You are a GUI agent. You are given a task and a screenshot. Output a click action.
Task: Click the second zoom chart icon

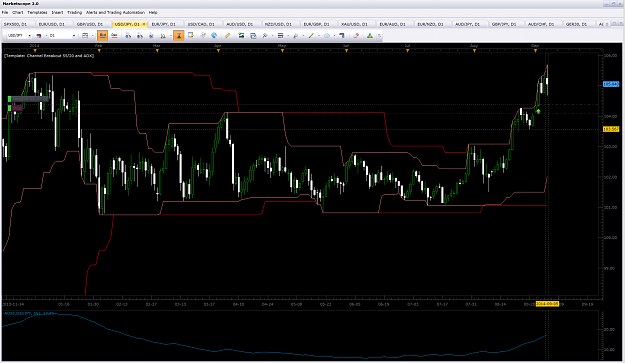[140, 36]
